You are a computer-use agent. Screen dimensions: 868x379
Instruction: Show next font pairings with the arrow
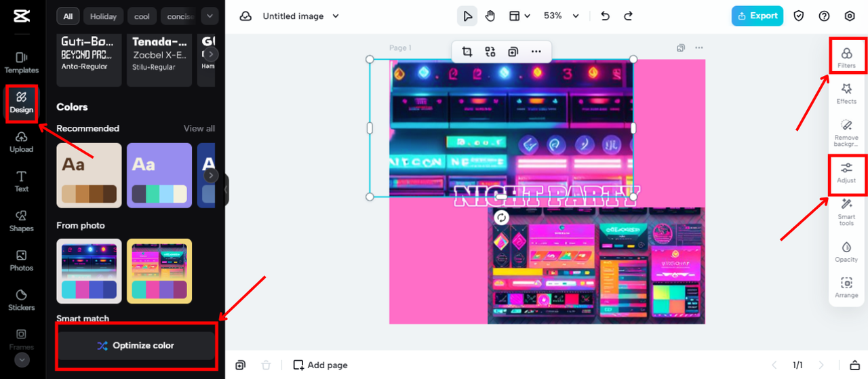212,54
